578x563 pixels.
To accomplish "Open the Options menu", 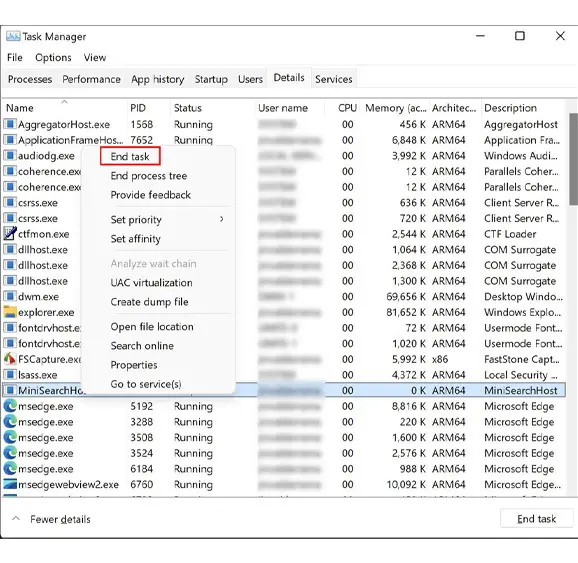I will 53,58.
